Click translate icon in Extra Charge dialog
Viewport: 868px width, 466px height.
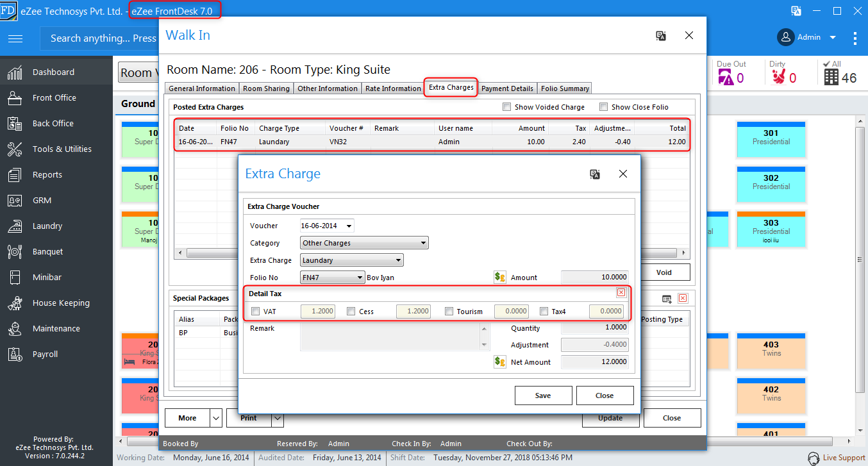tap(595, 174)
